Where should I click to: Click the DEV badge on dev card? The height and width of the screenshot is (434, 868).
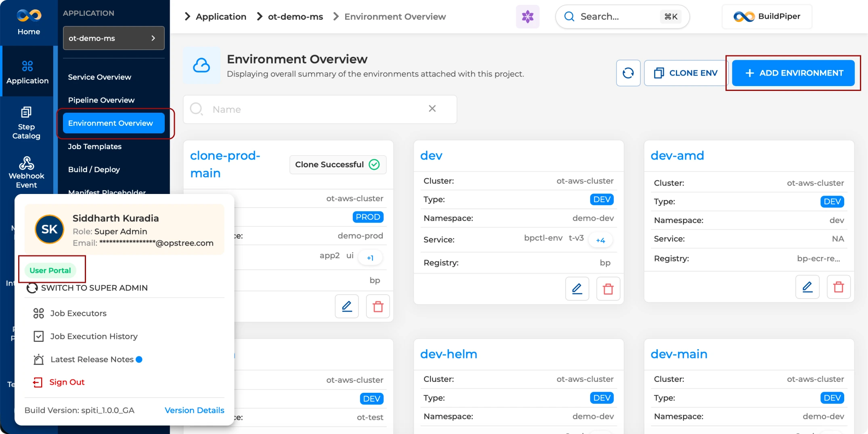[x=602, y=199]
